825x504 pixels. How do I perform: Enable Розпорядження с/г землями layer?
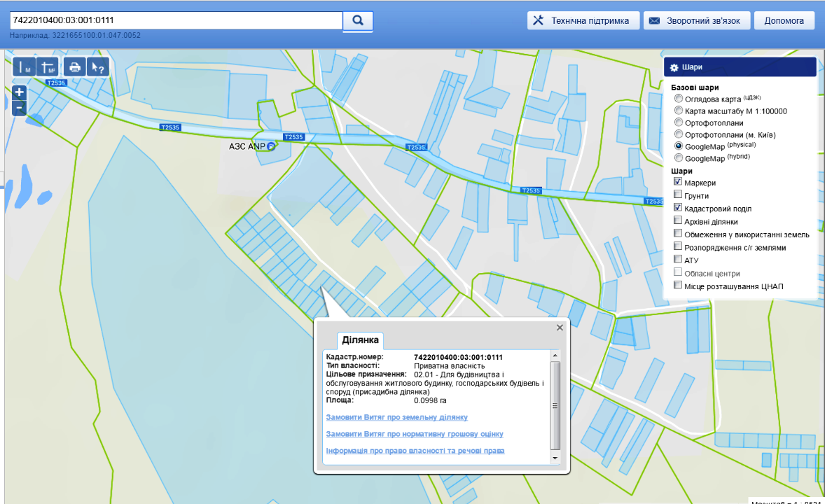(678, 246)
